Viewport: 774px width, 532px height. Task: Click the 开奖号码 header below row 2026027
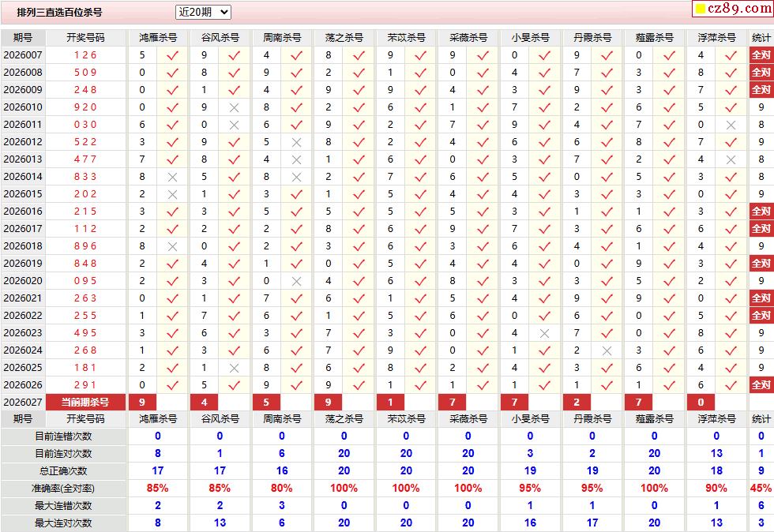pyautogui.click(x=85, y=419)
